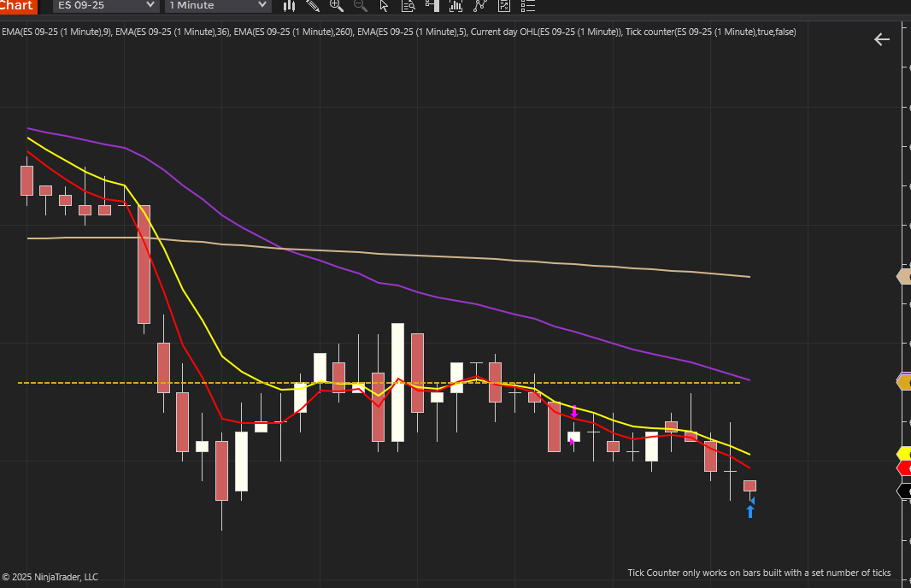The height and width of the screenshot is (588, 911).
Task: Click the blue up arrow marker below last candle
Action: coord(750,511)
